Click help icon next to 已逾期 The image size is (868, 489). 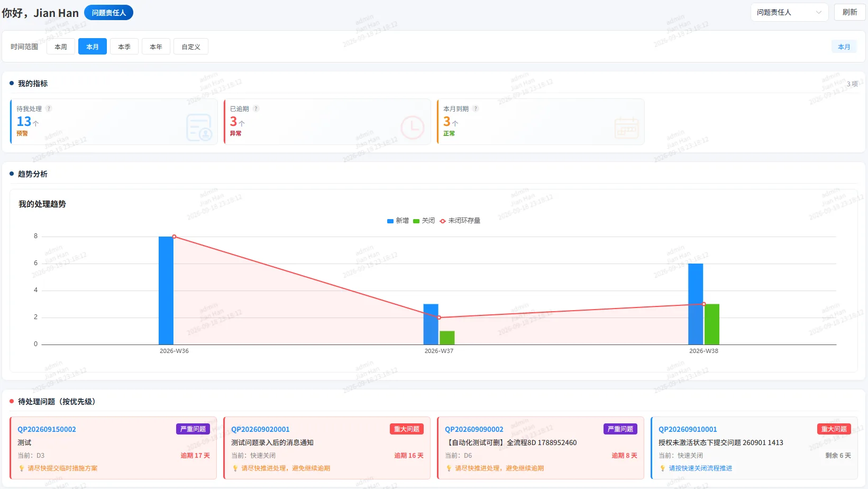256,108
